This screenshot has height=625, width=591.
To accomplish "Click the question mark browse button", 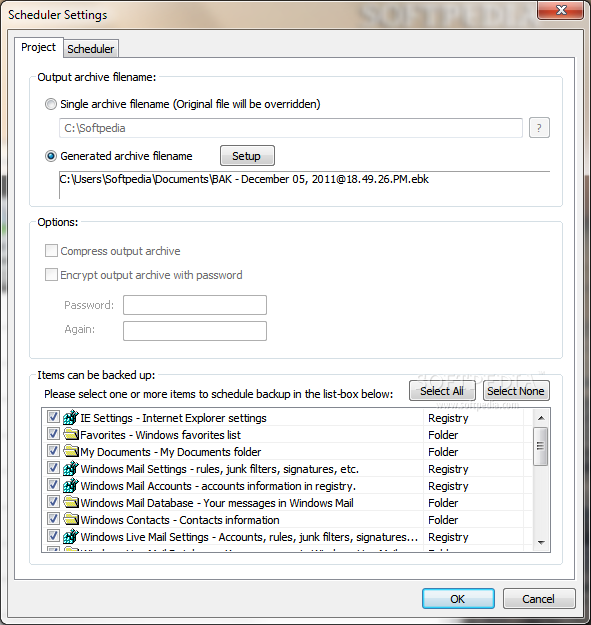I will (539, 128).
